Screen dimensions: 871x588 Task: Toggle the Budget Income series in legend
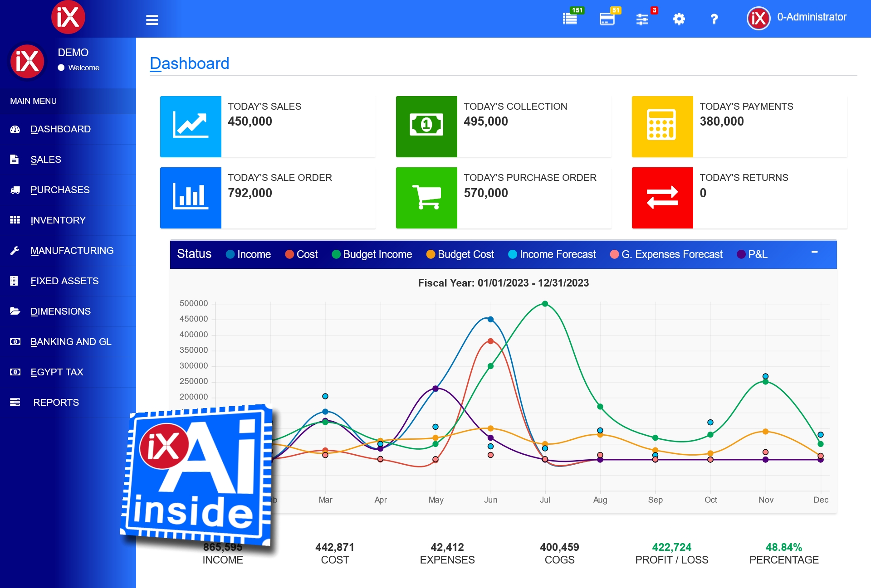coord(372,254)
